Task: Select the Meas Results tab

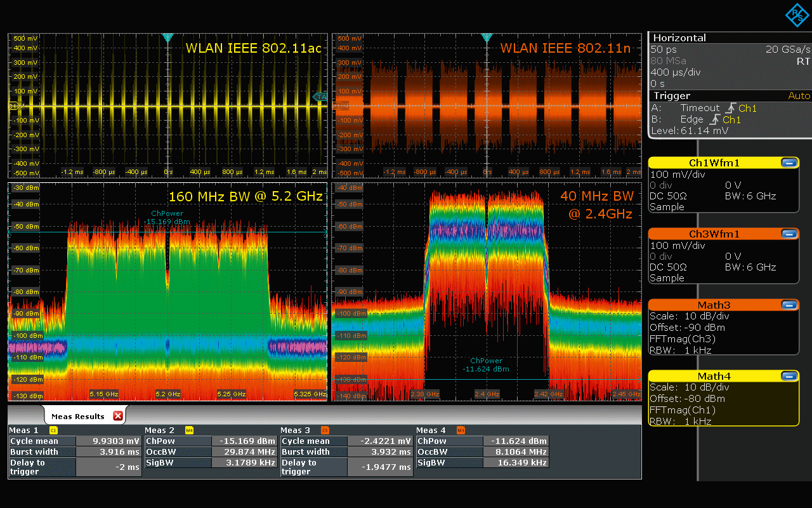Action: pyautogui.click(x=77, y=417)
